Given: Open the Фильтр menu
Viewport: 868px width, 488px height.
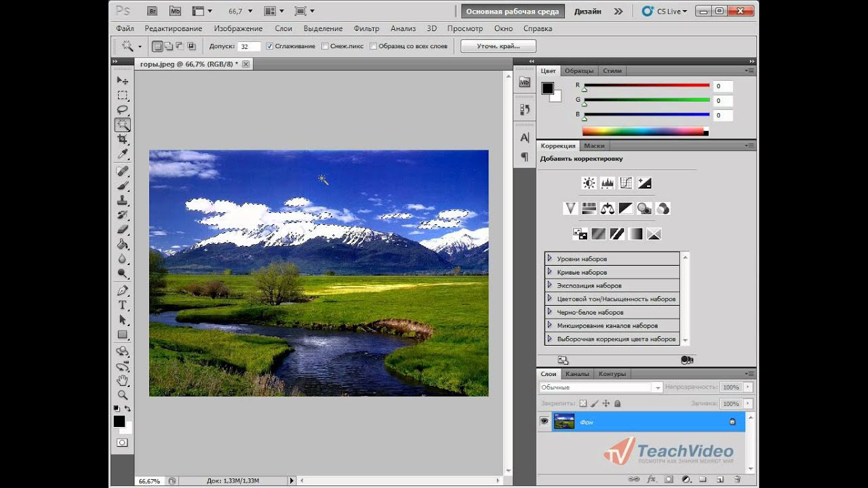Looking at the screenshot, I should (x=367, y=28).
